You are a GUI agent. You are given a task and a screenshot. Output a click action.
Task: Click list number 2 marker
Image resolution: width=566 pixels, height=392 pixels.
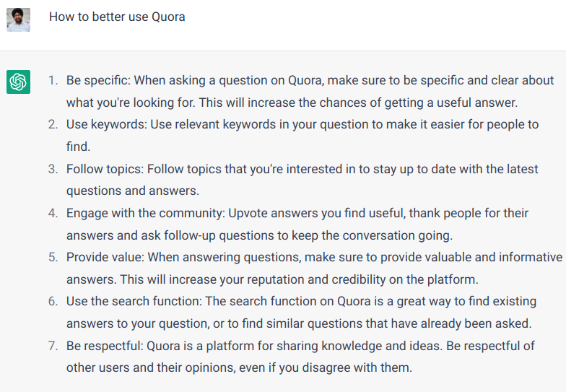point(53,124)
